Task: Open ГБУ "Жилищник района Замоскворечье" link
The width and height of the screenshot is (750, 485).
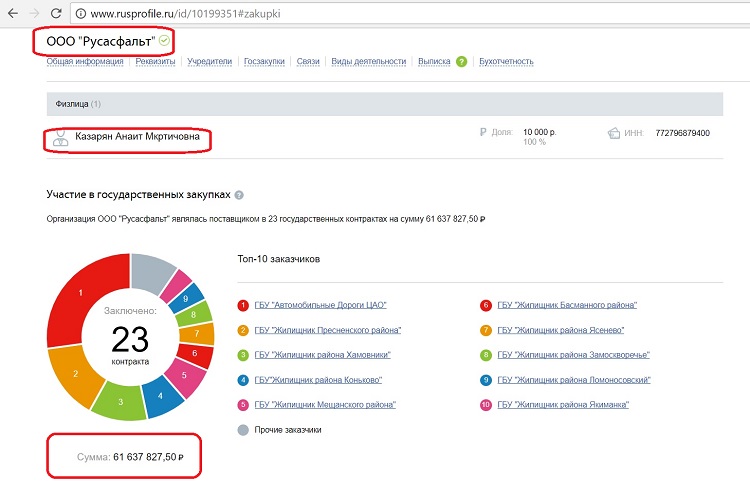Action: click(x=574, y=355)
